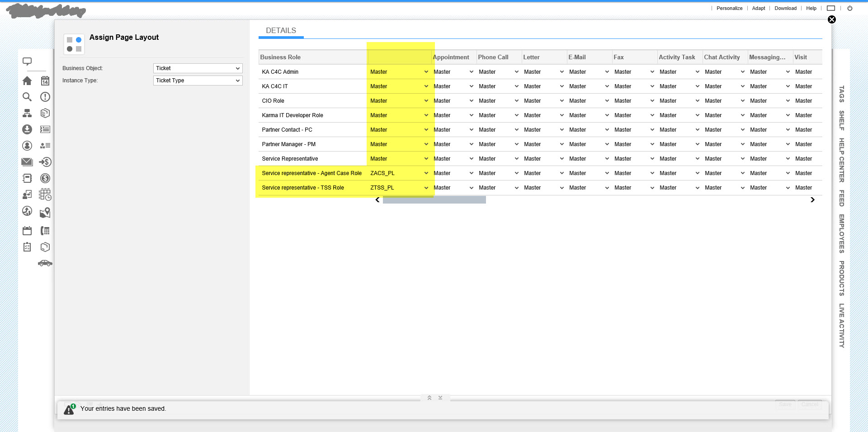The height and width of the screenshot is (432, 868).
Task: Click the double up-chevron collapse icon at bottom
Action: point(429,398)
